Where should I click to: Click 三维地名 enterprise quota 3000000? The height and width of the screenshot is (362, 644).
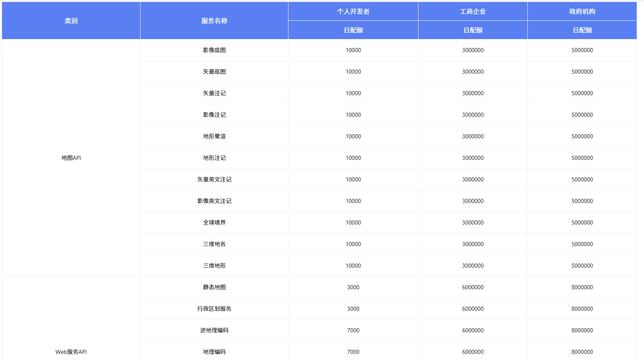[x=473, y=244]
